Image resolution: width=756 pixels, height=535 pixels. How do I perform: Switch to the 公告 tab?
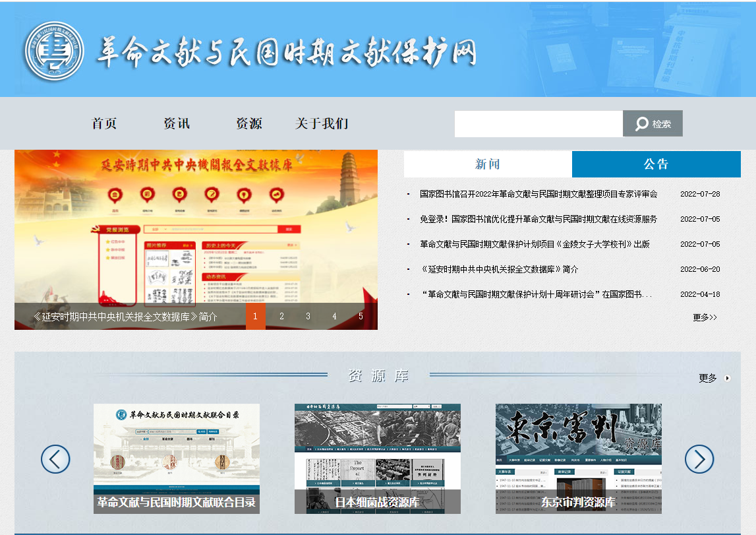(656, 164)
